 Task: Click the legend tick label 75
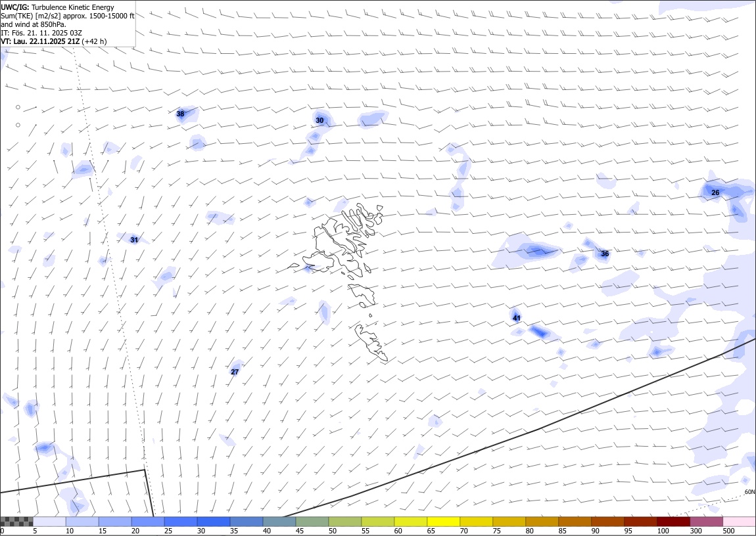tap(496, 531)
